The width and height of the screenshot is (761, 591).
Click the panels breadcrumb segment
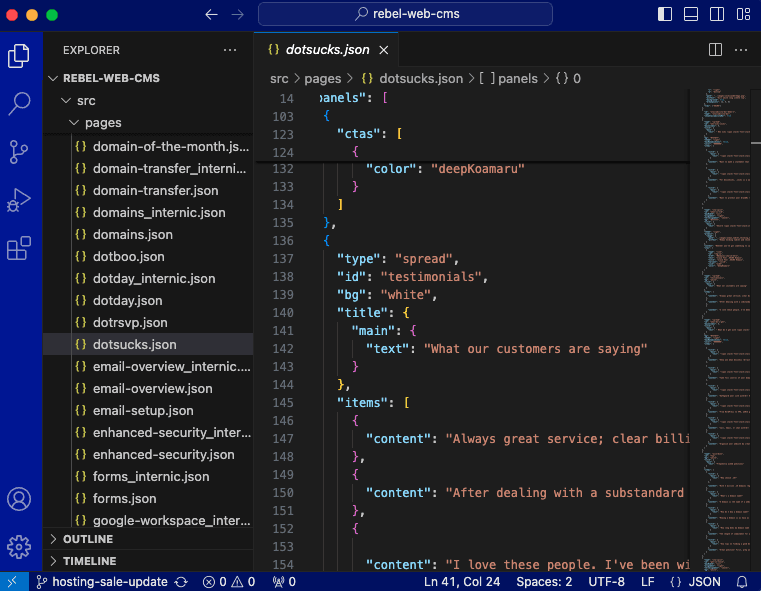click(x=509, y=79)
